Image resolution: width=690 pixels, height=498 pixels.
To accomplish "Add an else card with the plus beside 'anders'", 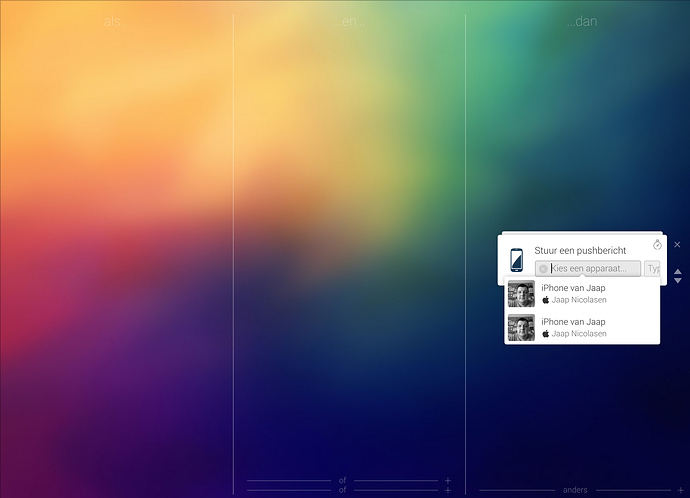I will point(680,490).
